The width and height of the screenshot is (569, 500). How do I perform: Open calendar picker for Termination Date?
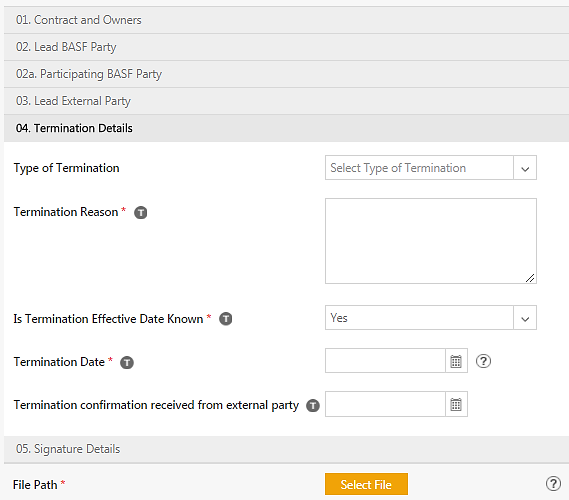pos(456,361)
